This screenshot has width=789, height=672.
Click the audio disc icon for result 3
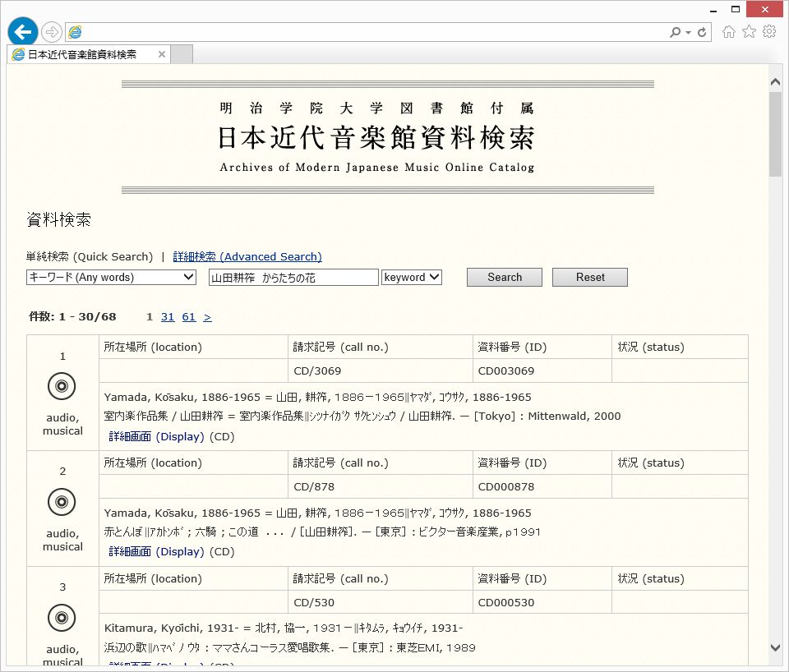coord(62,618)
